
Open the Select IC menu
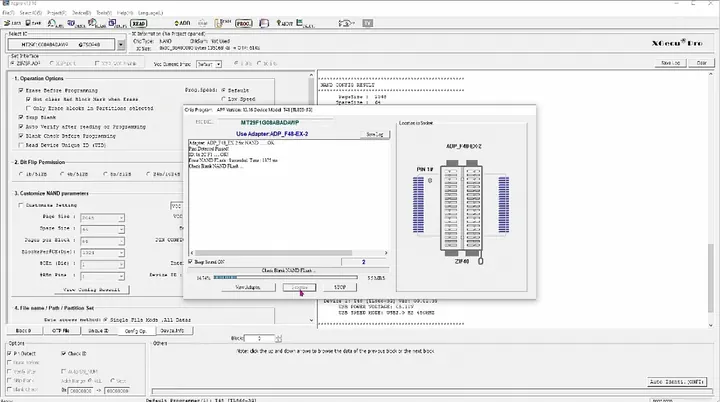pos(31,13)
